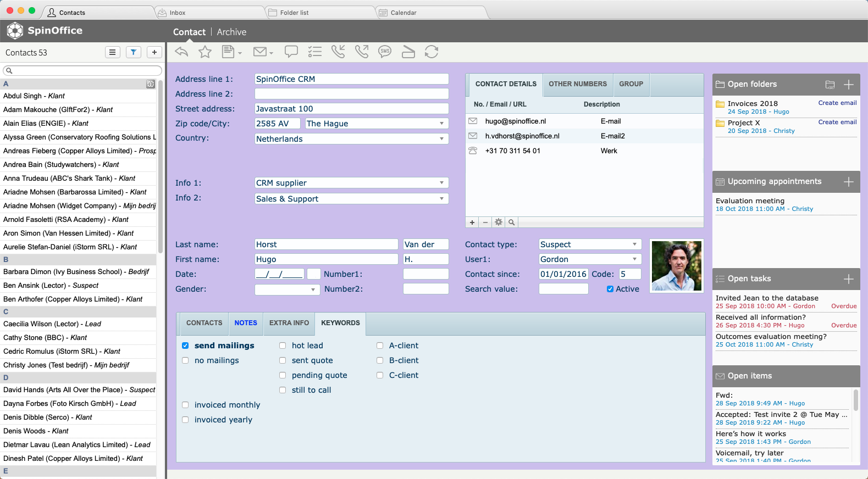The height and width of the screenshot is (479, 868).
Task: Open the CONTACTS tab
Action: tap(204, 323)
